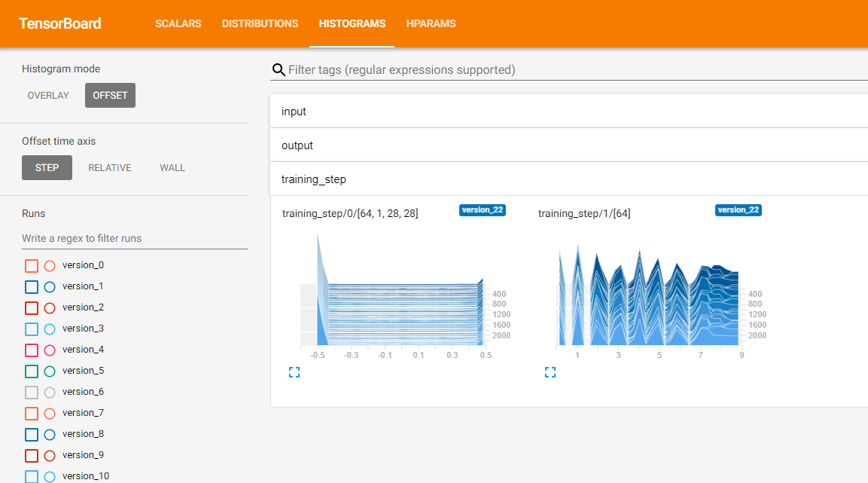Show only version_8 using its radio circle
Image resolution: width=868 pixels, height=483 pixels.
(x=50, y=434)
